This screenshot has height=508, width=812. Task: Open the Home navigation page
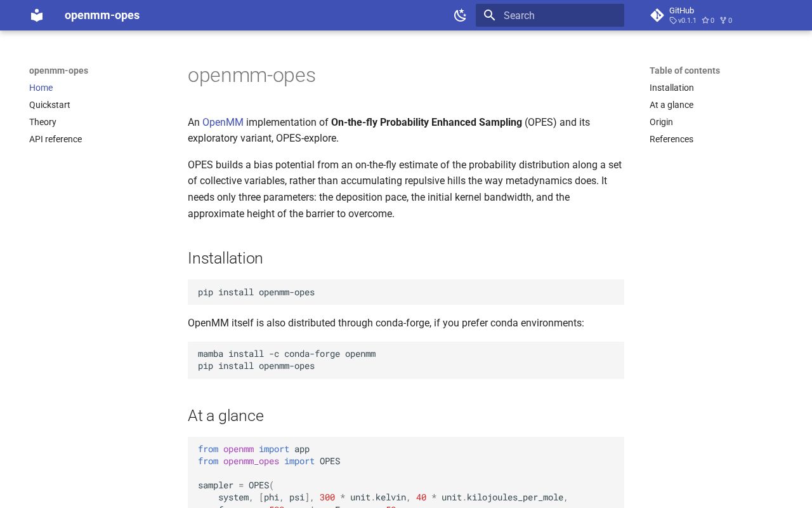(41, 88)
